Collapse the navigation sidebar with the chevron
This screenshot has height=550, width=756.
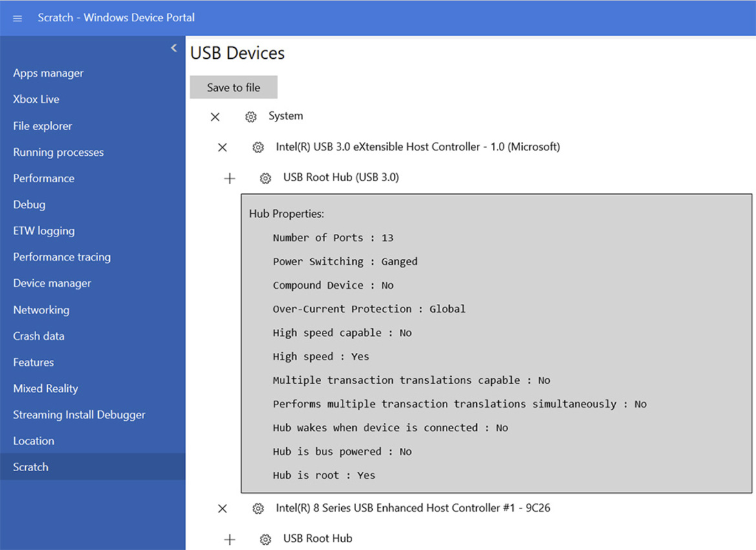point(173,48)
